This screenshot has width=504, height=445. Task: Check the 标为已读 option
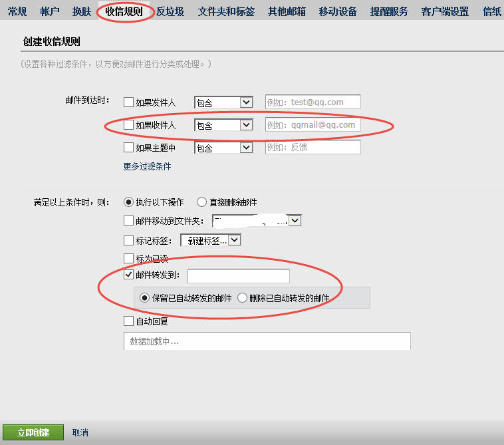[x=129, y=258]
